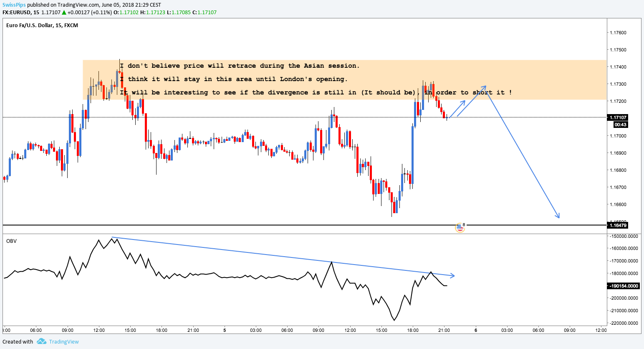Click the open value O:1.17102

tap(126, 13)
